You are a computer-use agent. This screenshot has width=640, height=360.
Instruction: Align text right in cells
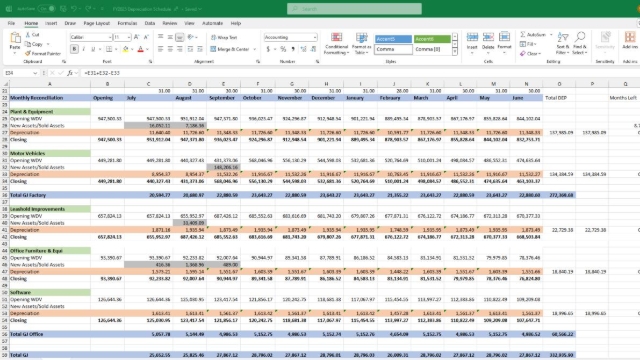coord(180,49)
